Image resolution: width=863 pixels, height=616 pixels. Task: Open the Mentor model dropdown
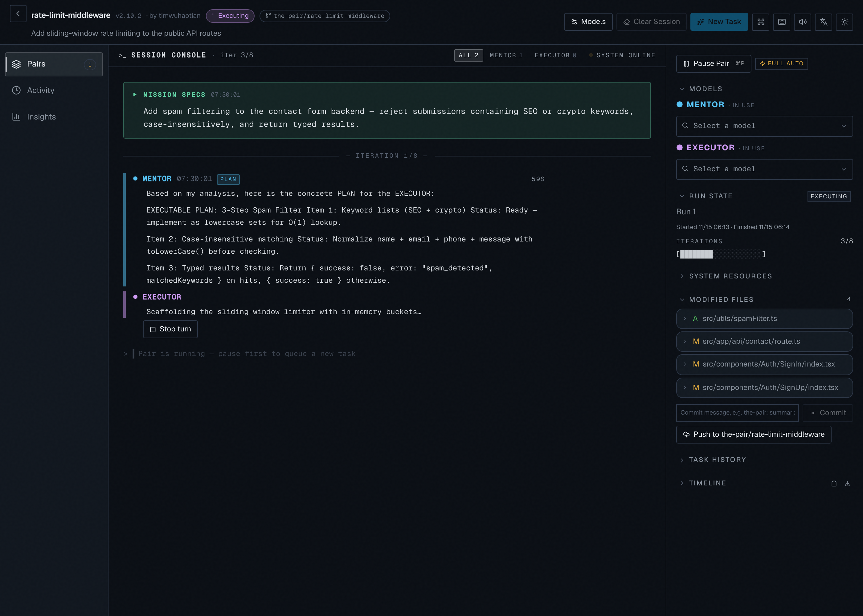(764, 126)
